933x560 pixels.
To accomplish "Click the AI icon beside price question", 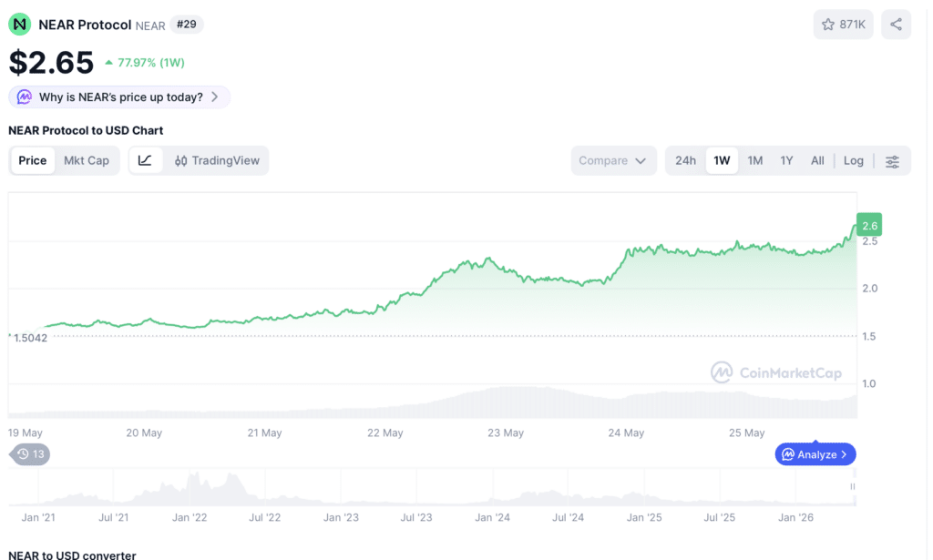I will [25, 97].
